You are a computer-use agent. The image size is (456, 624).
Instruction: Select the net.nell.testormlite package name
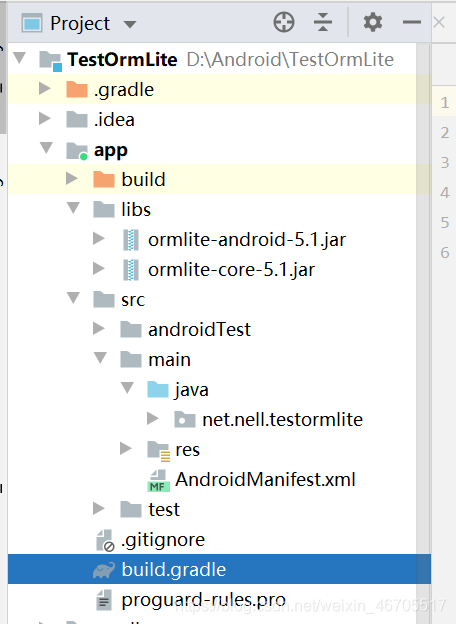pyautogui.click(x=283, y=419)
